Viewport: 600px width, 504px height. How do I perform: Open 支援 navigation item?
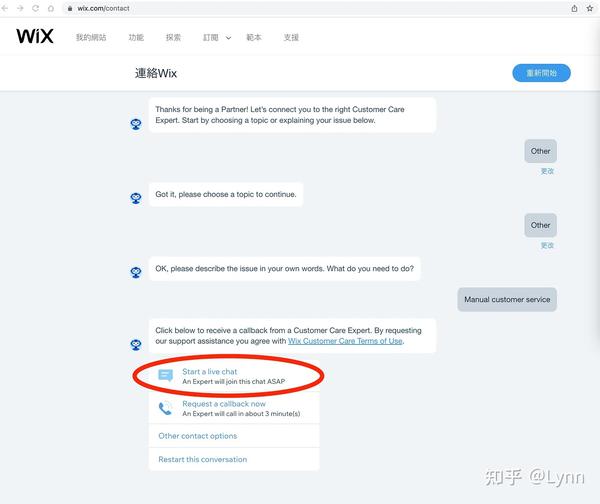coord(291,38)
